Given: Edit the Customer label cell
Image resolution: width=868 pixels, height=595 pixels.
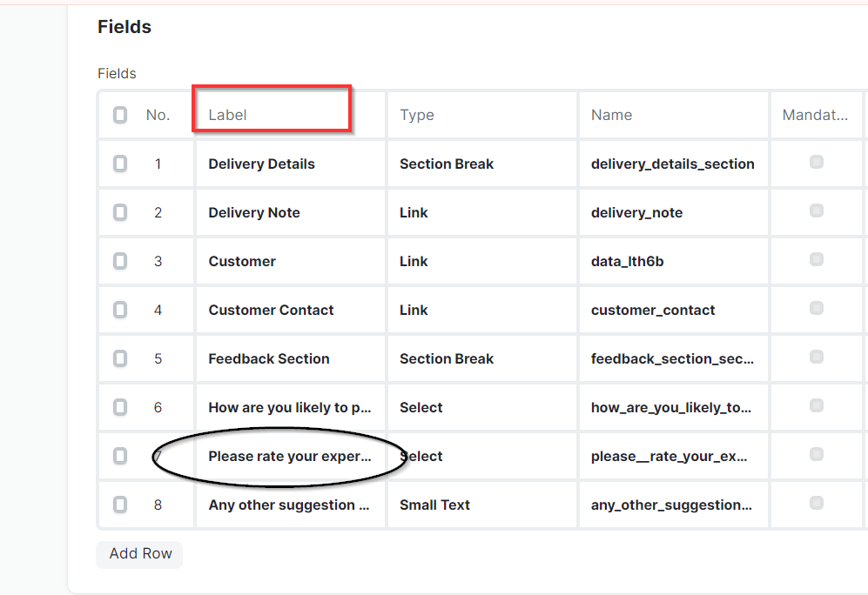Looking at the screenshot, I should tap(290, 261).
